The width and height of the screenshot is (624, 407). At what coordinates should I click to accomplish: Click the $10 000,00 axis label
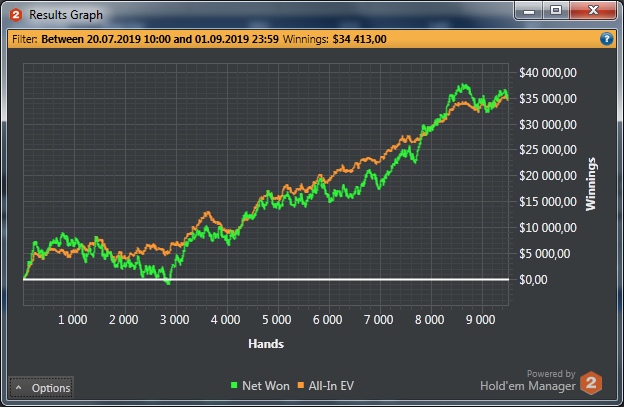pyautogui.click(x=548, y=228)
